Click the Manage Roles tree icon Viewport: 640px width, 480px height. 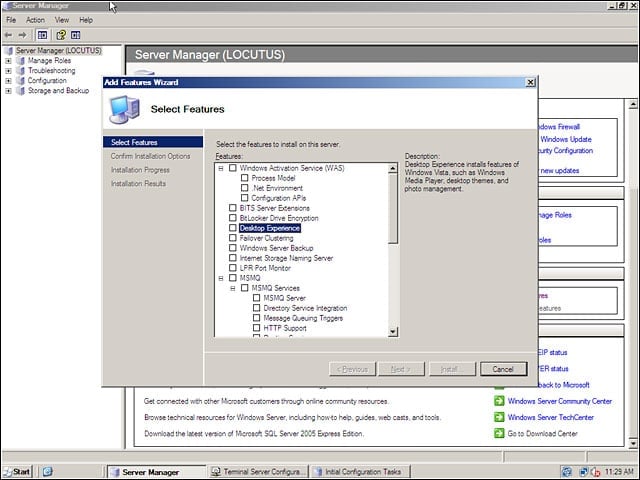[x=20, y=60]
